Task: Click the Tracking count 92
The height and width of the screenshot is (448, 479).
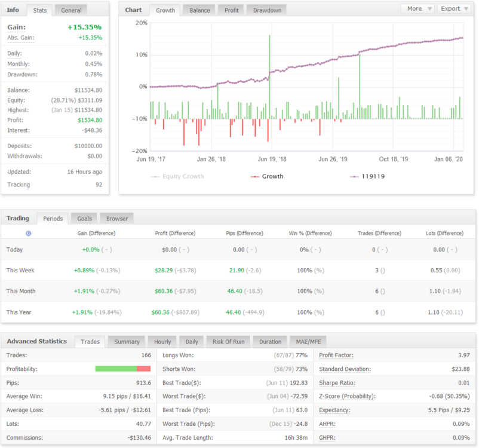Action: coord(99,185)
